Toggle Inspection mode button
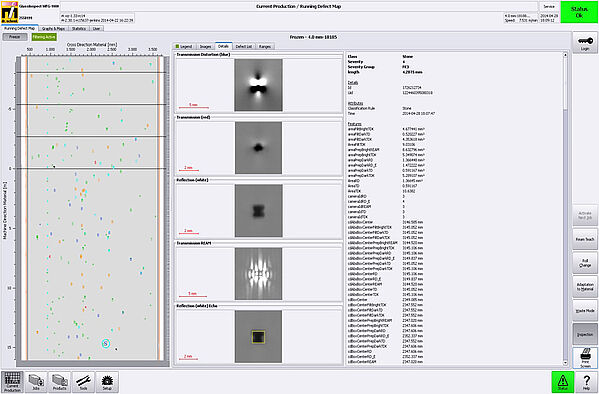 (x=585, y=334)
